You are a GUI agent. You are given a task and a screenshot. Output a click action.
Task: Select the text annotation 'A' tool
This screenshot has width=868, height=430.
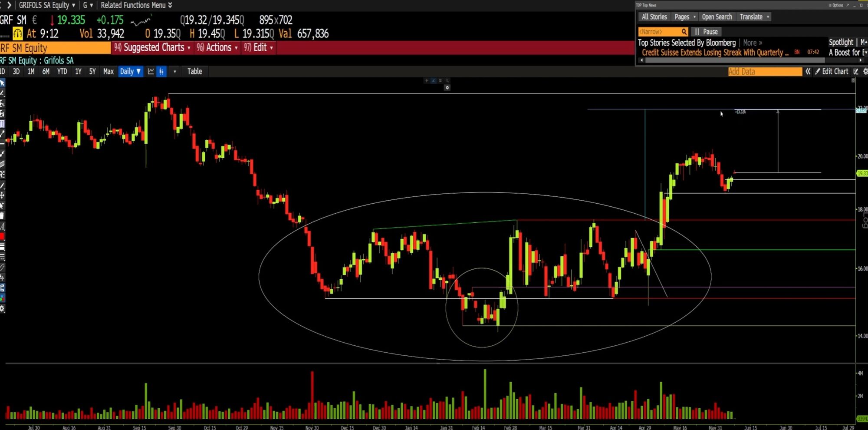click(2, 226)
